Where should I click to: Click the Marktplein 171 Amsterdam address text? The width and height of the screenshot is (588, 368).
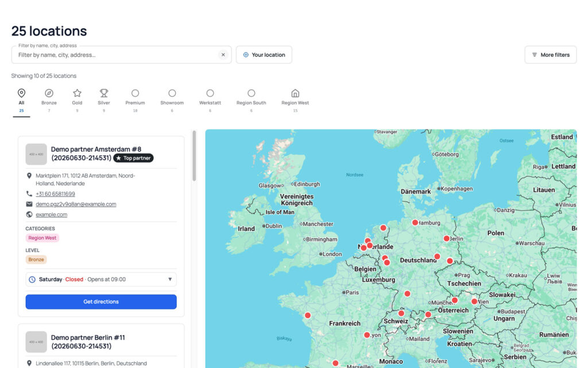pos(86,179)
